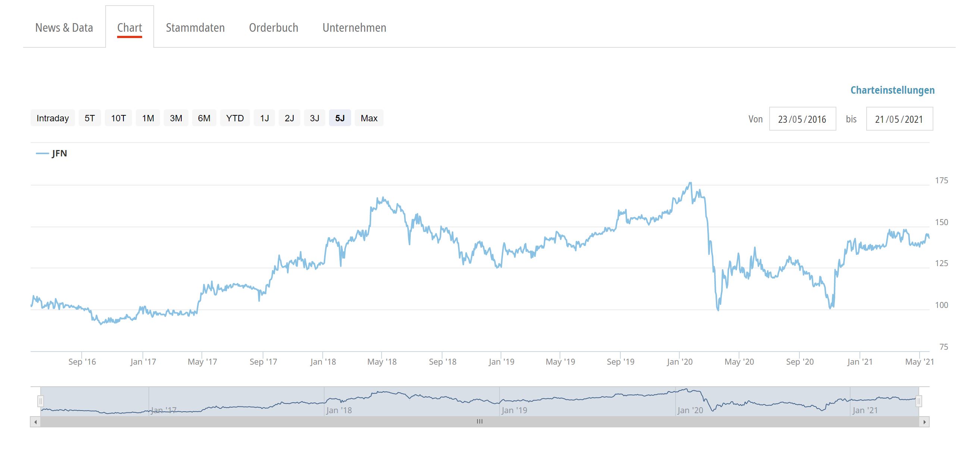The image size is (980, 449).
Task: Switch to the Stammdaten tab
Action: point(195,28)
